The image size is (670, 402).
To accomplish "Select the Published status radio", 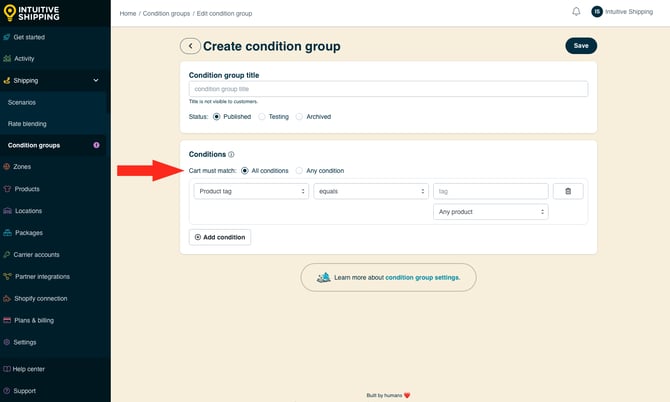I will pyautogui.click(x=217, y=117).
